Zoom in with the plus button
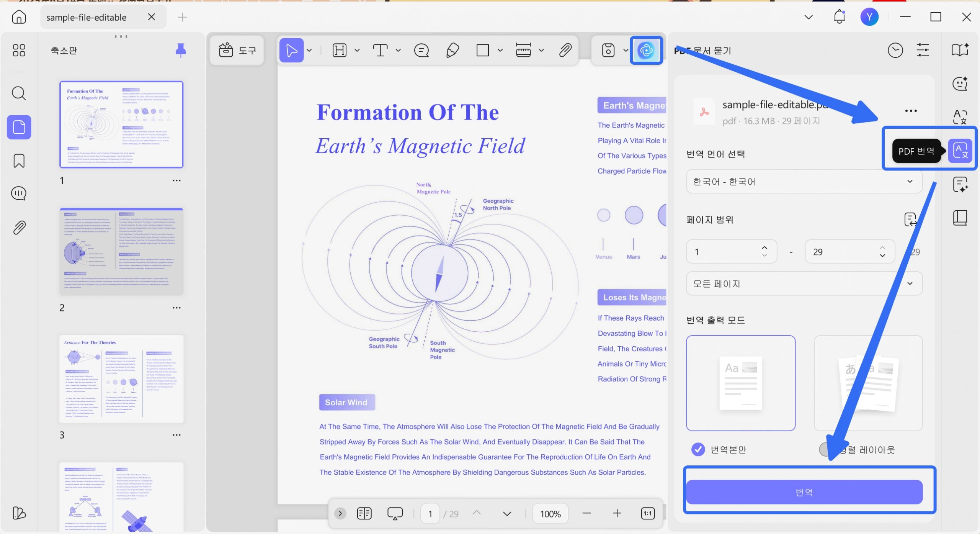 point(617,513)
